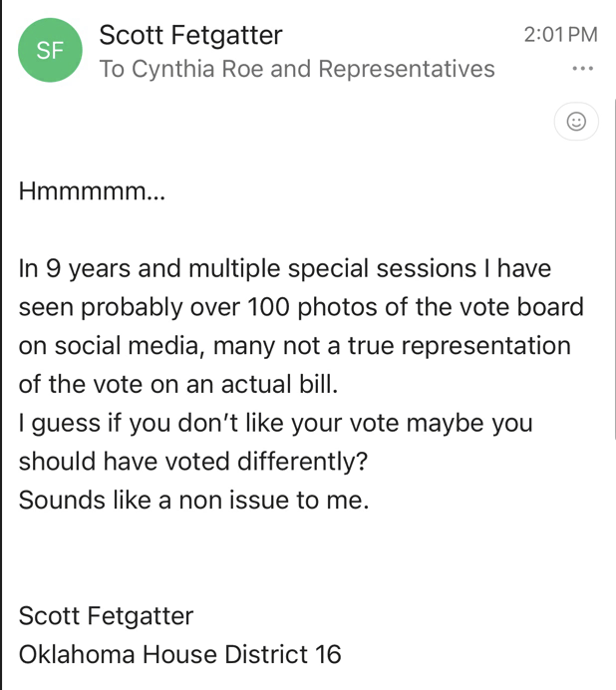This screenshot has width=616, height=690.
Task: Click the 'of the vote on an actual bill' line
Action: coord(178,384)
